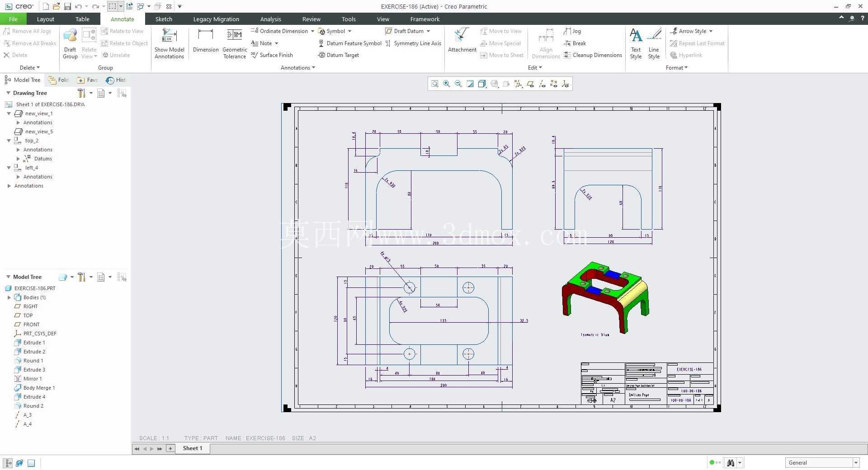The width and height of the screenshot is (868, 470).
Task: Open the Symbol dropdown arrow
Action: coord(349,31)
